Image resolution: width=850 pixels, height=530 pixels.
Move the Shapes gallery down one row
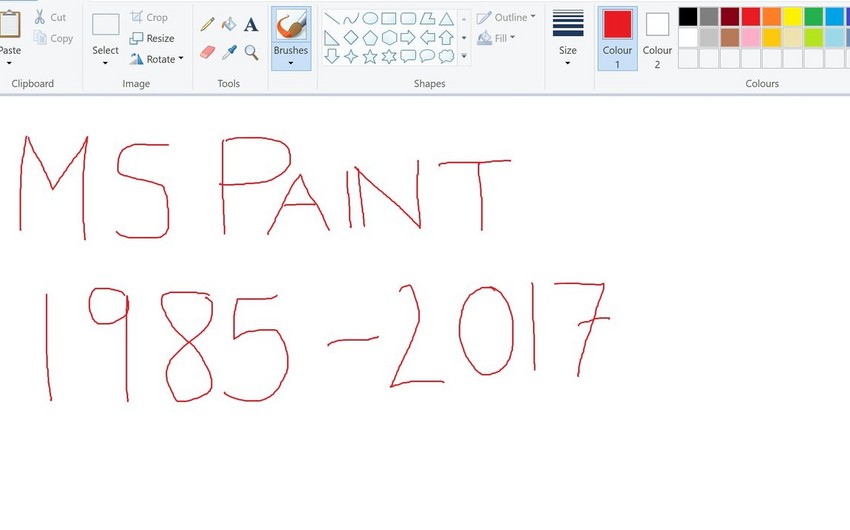point(464,38)
